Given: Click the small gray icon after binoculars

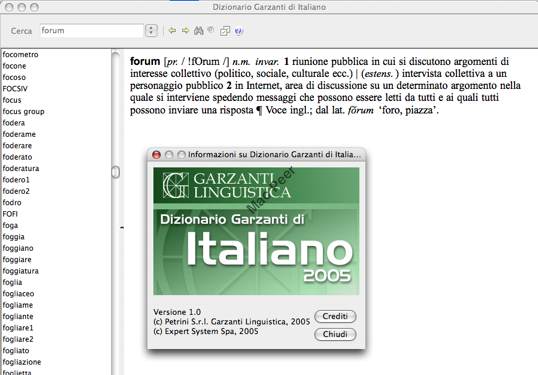Looking at the screenshot, I should tap(211, 30).
